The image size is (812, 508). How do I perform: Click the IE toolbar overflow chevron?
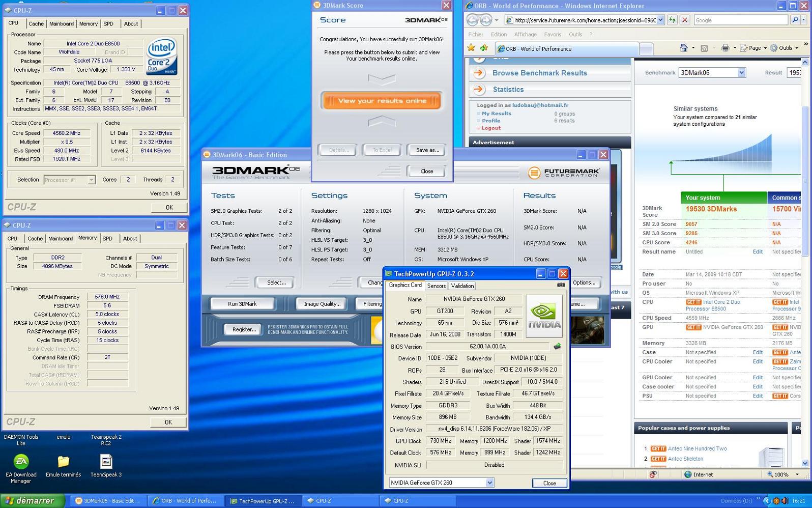click(806, 44)
